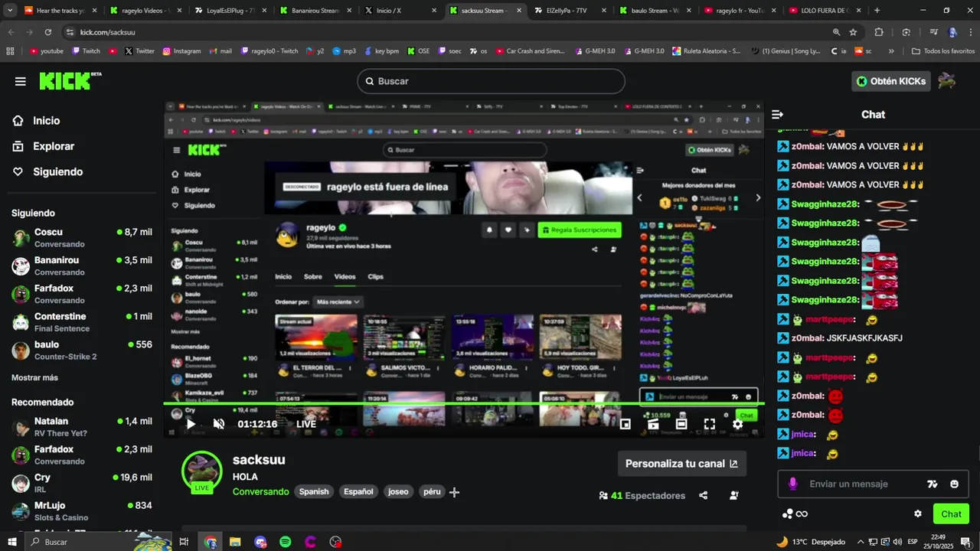The image size is (980, 551).
Task: Open player settings gear
Action: point(738,424)
